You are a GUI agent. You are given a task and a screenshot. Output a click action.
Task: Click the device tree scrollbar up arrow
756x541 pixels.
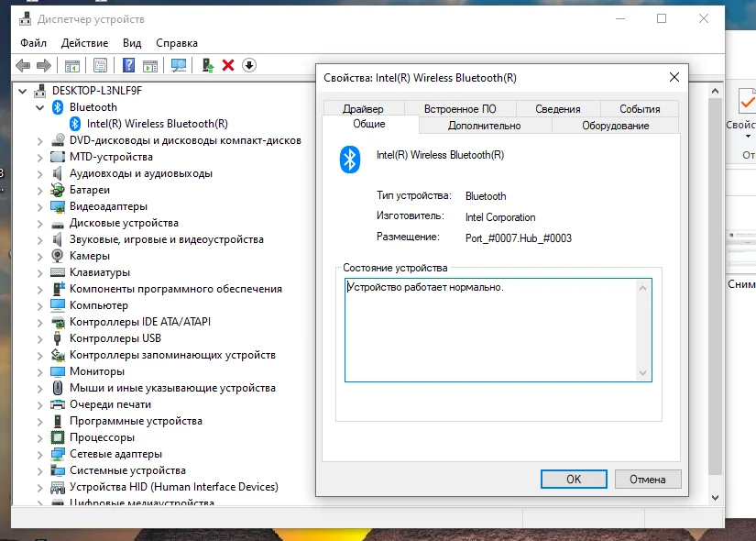[715, 91]
